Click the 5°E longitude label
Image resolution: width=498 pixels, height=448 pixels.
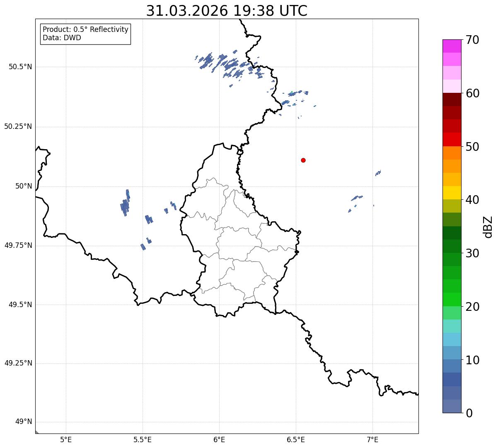(66, 439)
